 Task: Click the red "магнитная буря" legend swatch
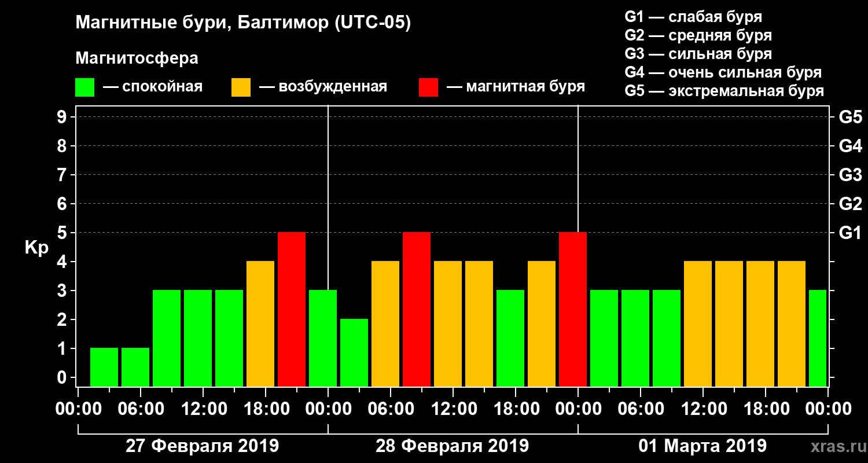click(428, 87)
